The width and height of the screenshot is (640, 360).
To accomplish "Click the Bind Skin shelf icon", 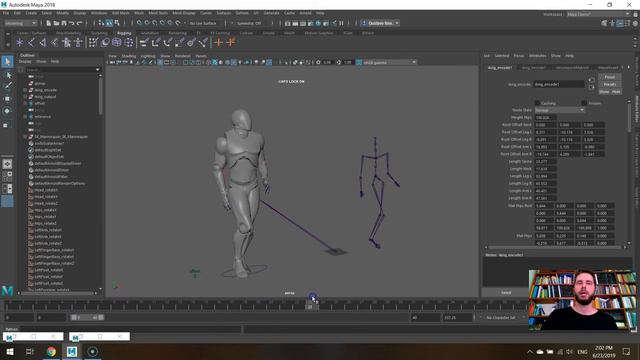I will coord(54,42).
